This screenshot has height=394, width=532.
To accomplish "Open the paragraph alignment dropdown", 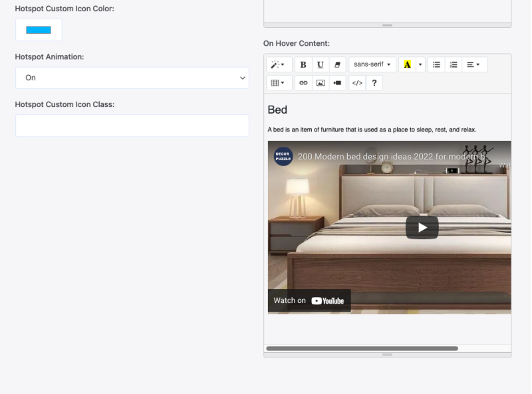I will pyautogui.click(x=474, y=64).
